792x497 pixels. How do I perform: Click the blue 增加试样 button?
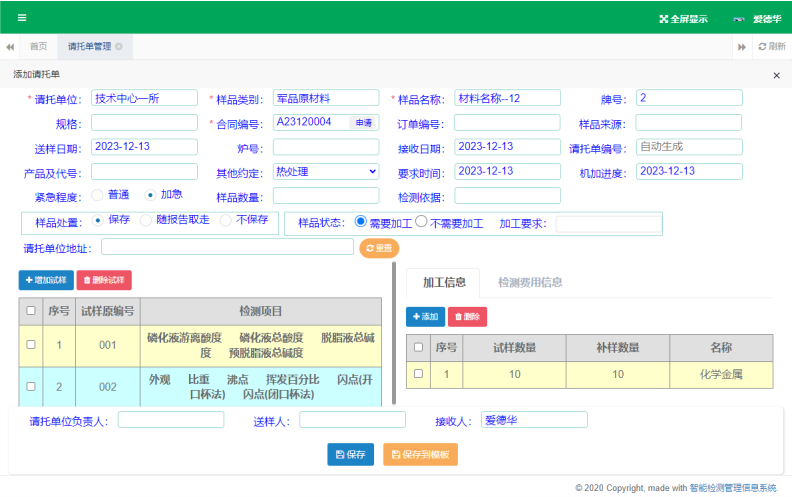coord(45,281)
